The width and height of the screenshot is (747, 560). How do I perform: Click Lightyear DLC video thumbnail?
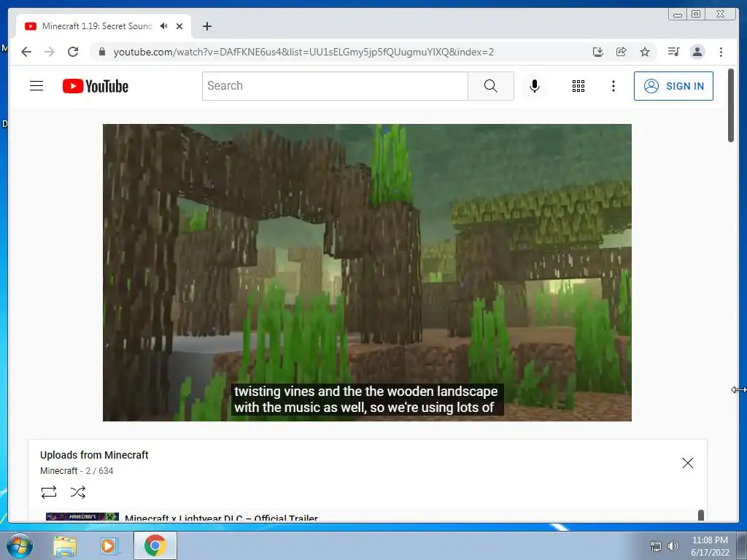pyautogui.click(x=82, y=517)
